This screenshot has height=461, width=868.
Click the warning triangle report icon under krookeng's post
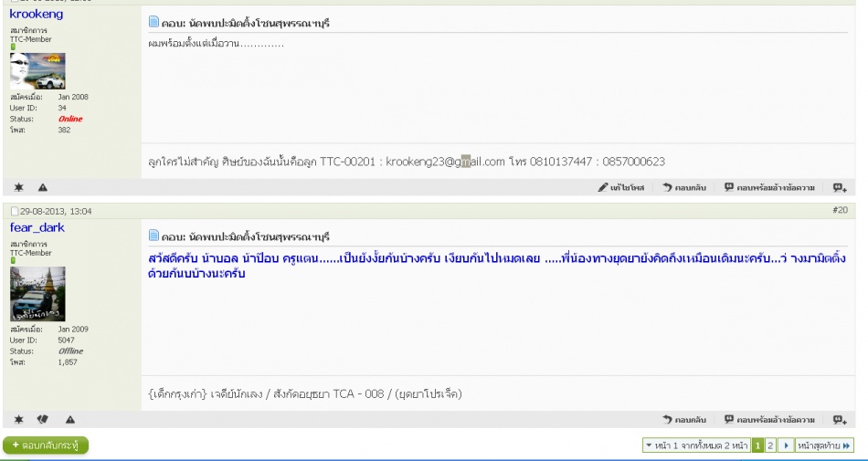tap(43, 187)
